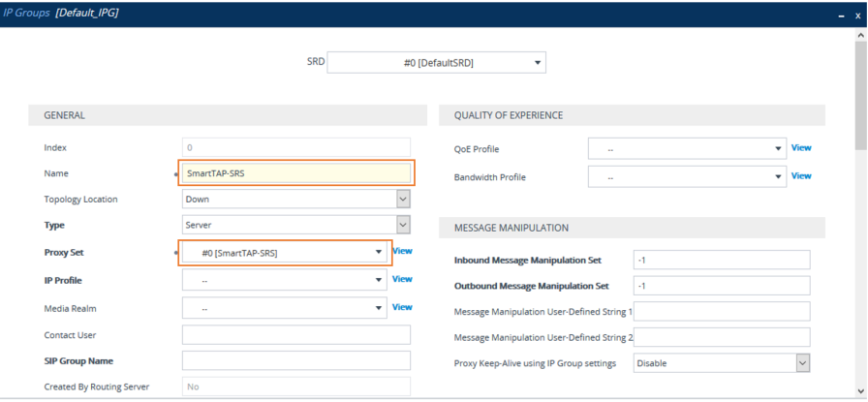The height and width of the screenshot is (402, 868).
Task: Expand the Media Realm dropdown
Action: click(286, 308)
